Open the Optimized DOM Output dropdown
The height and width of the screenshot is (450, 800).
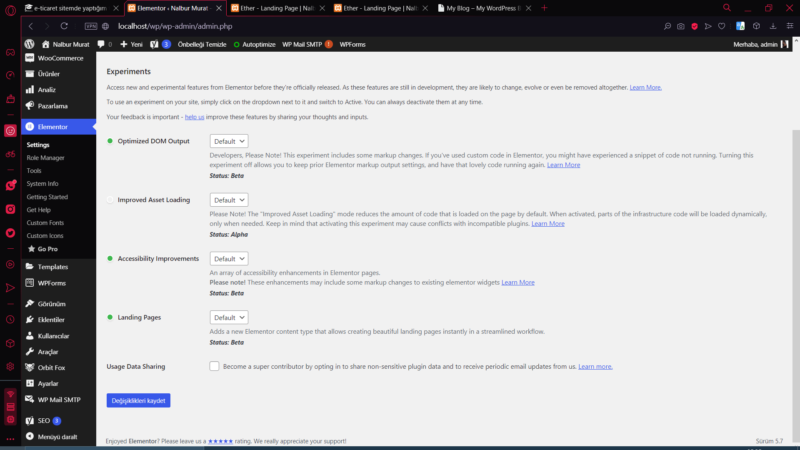229,142
